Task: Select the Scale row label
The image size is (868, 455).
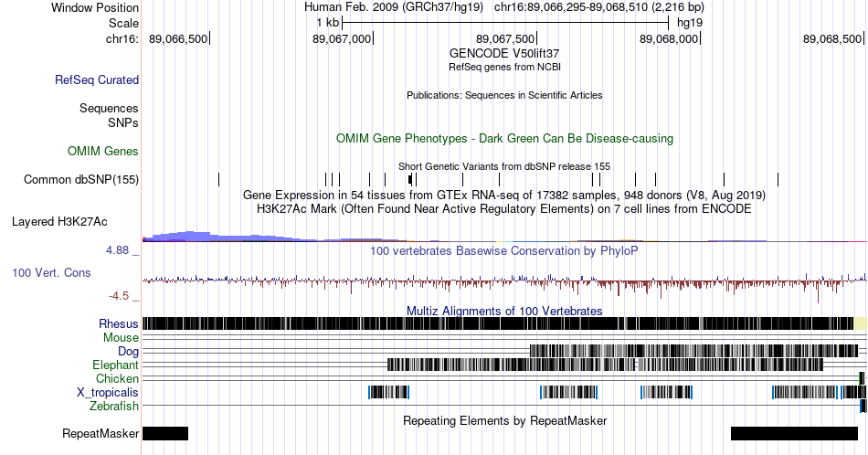Action: pos(123,23)
